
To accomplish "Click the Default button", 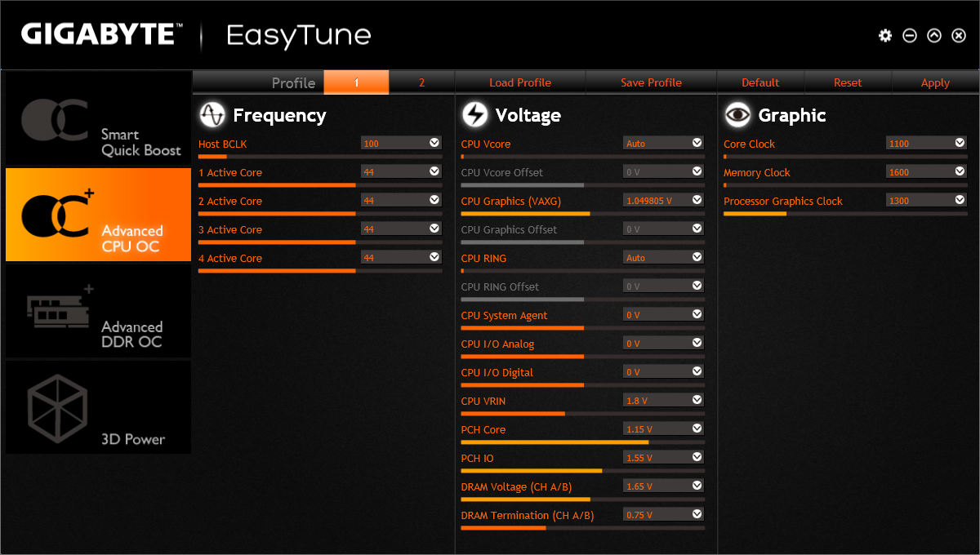I will [760, 82].
